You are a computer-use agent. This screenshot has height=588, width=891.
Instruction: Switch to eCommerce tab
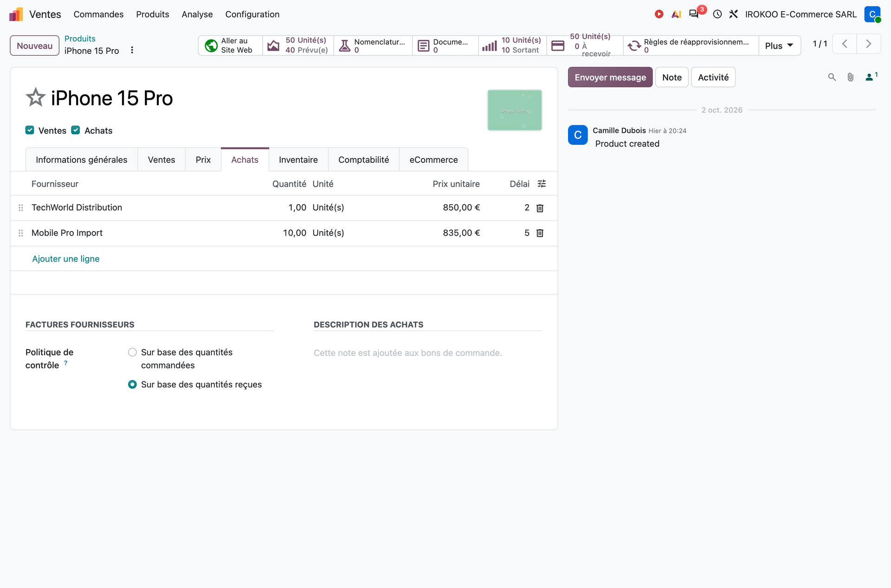[433, 160]
